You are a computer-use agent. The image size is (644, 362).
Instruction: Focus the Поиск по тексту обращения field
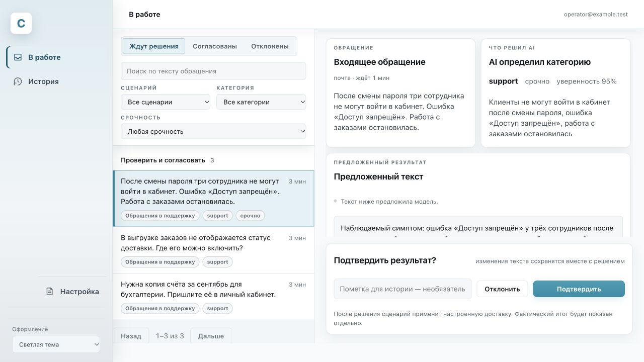[213, 71]
